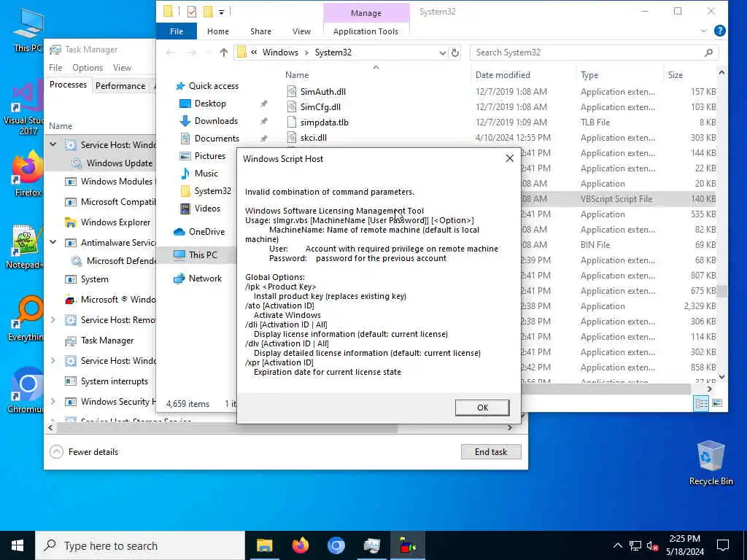The image size is (747, 560).
Task: Expand Service Host: Remote process group
Action: (53, 320)
